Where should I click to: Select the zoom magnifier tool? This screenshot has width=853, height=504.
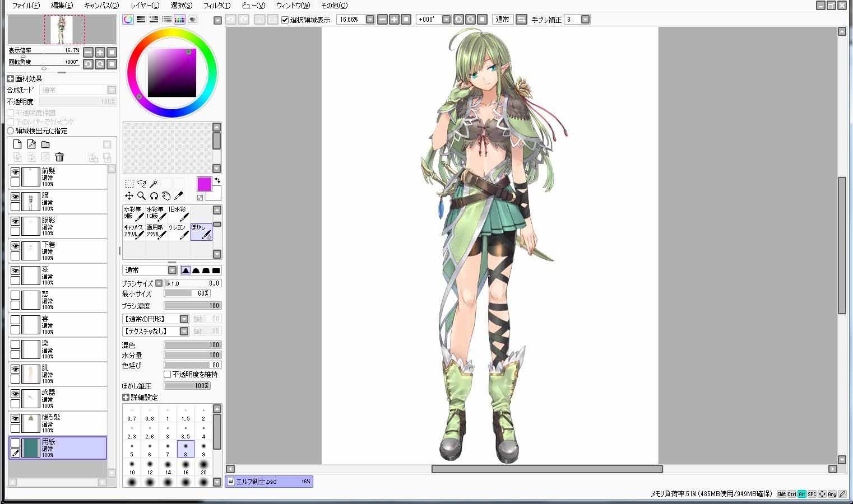(x=142, y=196)
